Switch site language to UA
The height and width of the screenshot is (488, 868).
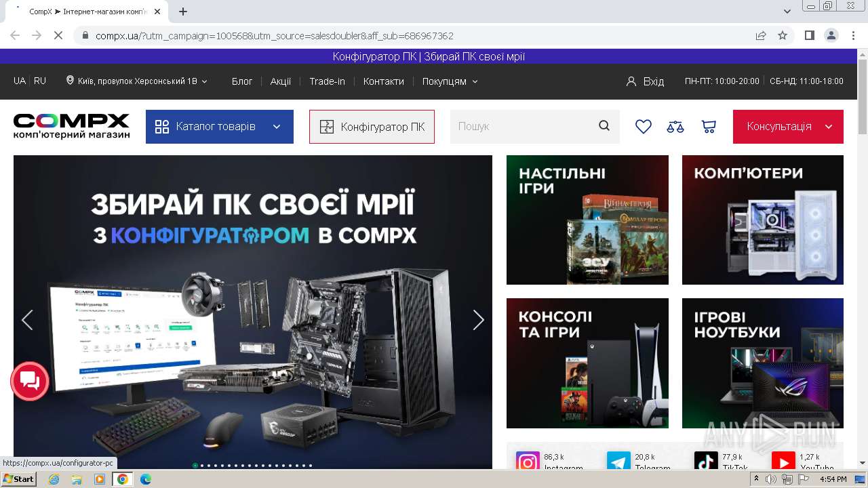20,81
